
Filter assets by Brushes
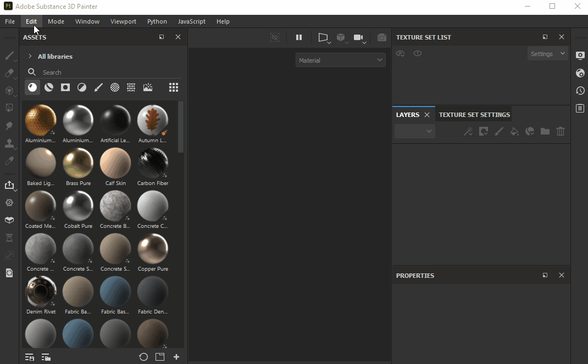(x=98, y=87)
